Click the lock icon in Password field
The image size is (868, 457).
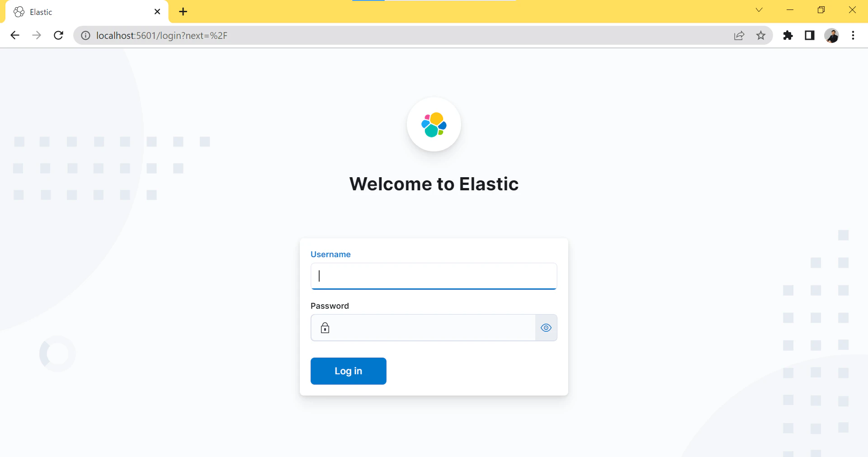(x=325, y=328)
